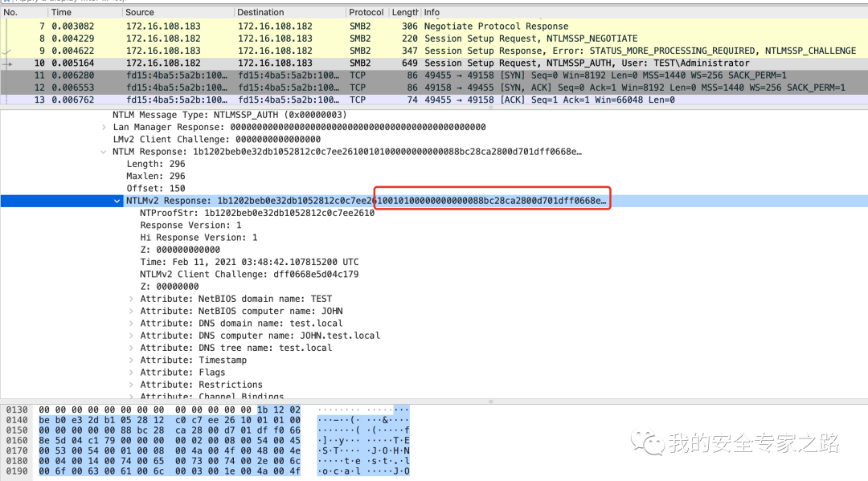
Task: Select the LMv2 Client Challenge line
Action: (216, 140)
